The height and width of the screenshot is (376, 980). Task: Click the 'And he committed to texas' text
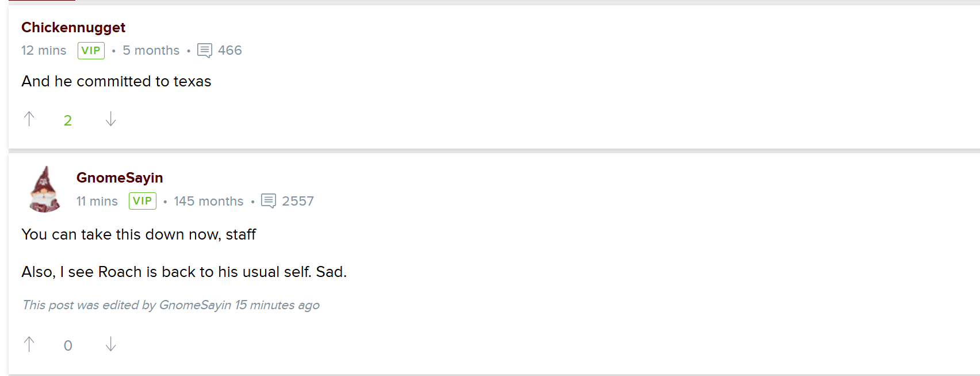coord(116,81)
